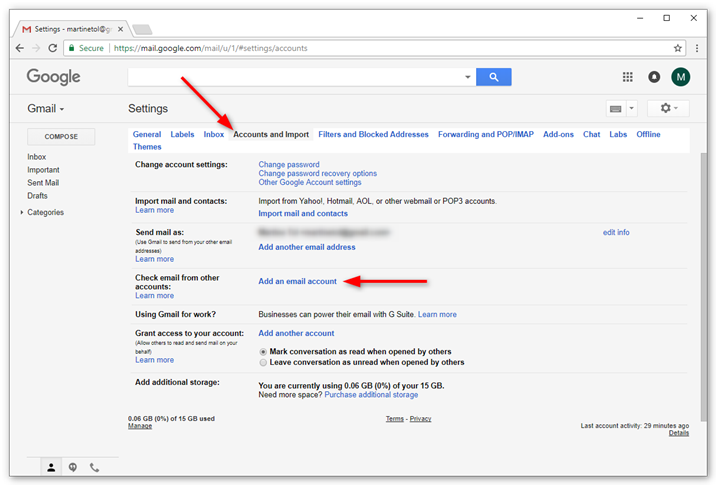The height and width of the screenshot is (485, 716).
Task: Select Mark conversation as read option
Action: (x=263, y=352)
